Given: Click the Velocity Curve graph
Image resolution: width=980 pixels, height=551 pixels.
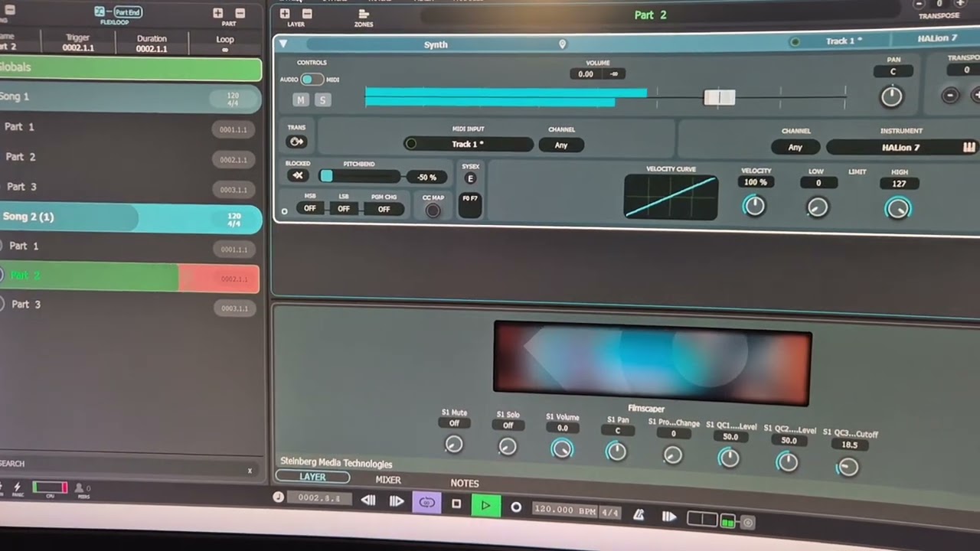Looking at the screenshot, I should click(671, 197).
